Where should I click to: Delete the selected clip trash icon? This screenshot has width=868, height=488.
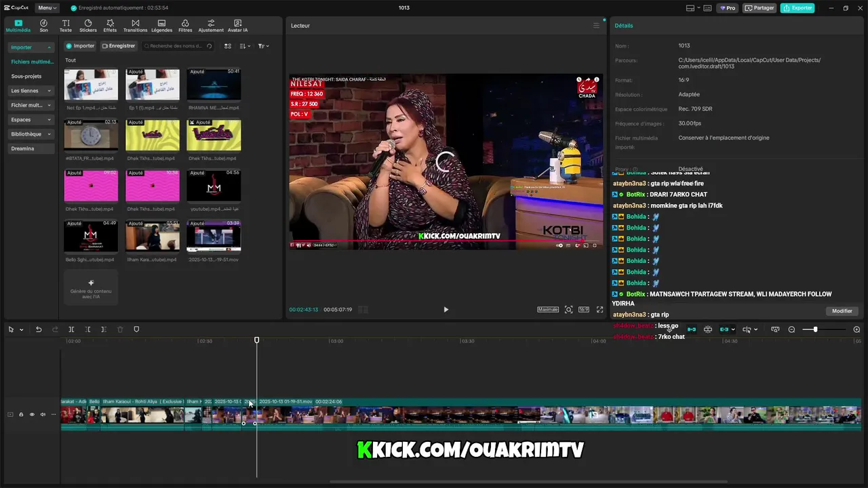pyautogui.click(x=120, y=329)
